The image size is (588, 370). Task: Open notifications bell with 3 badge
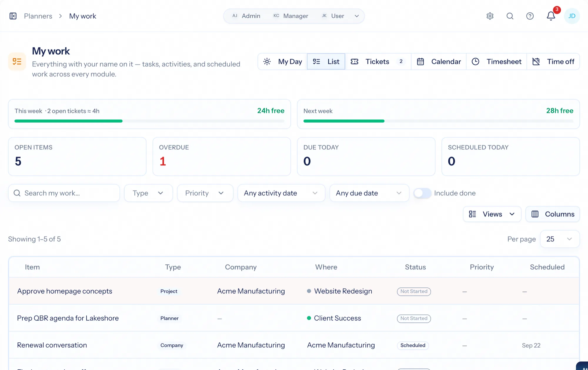(551, 16)
